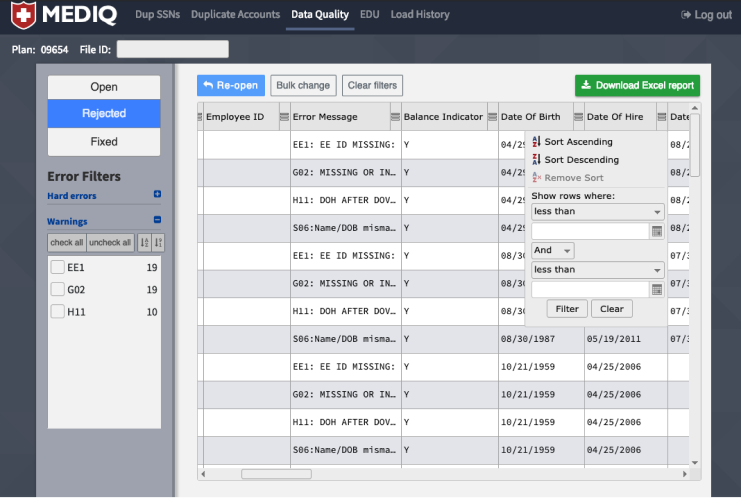Screen dimensions: 741x498
Task: Open the second 'less than' condition dropdown
Action: (x=597, y=270)
